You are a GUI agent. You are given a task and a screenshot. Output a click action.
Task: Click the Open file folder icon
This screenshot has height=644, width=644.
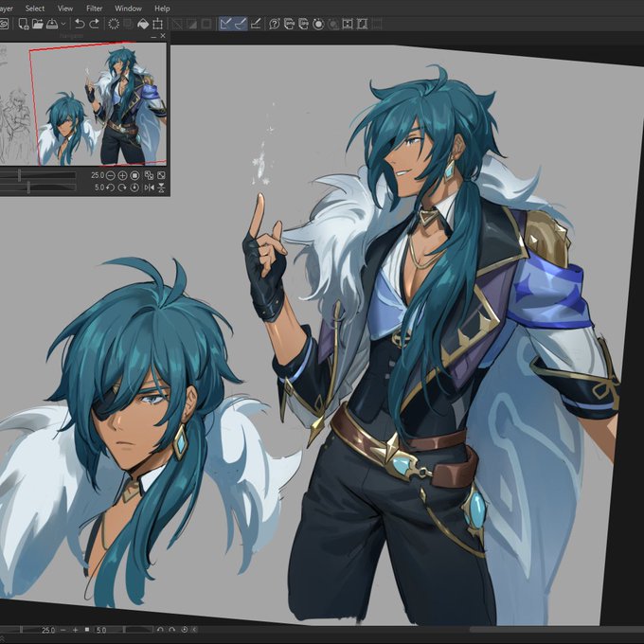point(38,24)
